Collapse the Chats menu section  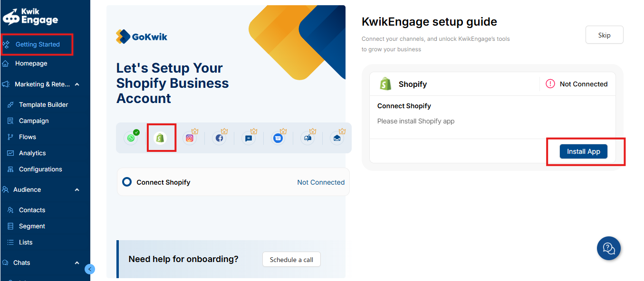(x=77, y=263)
